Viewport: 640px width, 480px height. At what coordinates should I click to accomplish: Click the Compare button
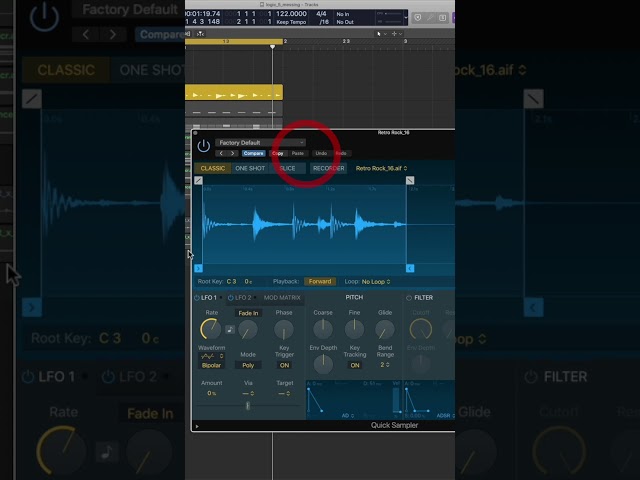(253, 153)
